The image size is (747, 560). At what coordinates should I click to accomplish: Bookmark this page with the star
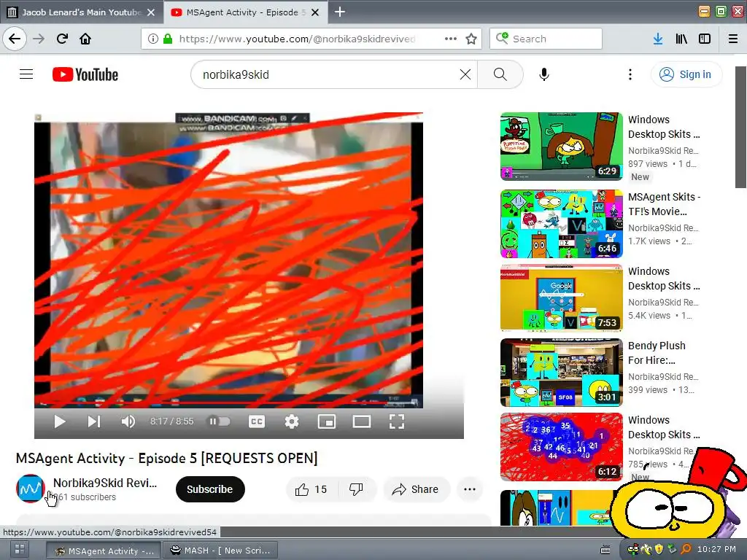471,39
